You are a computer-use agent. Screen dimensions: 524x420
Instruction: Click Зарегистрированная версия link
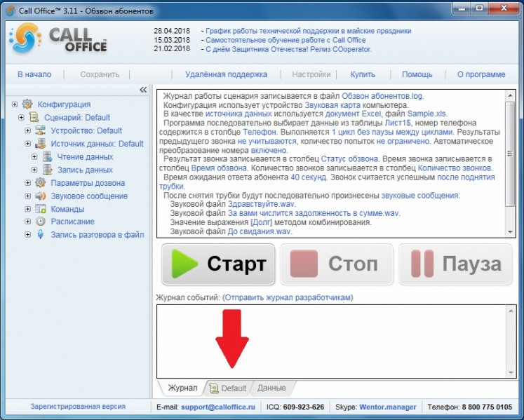click(x=78, y=407)
